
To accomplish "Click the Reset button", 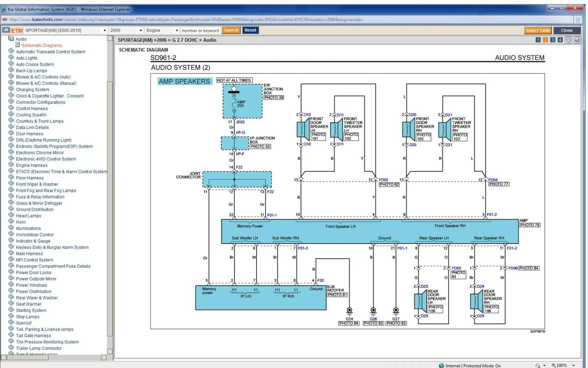I will pyautogui.click(x=250, y=30).
